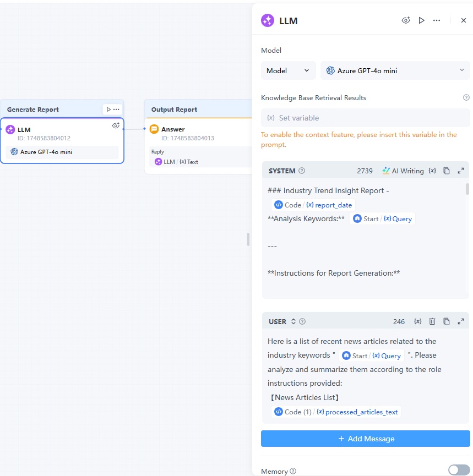
Task: Click the orange Answer icon on canvas
Action: (154, 129)
